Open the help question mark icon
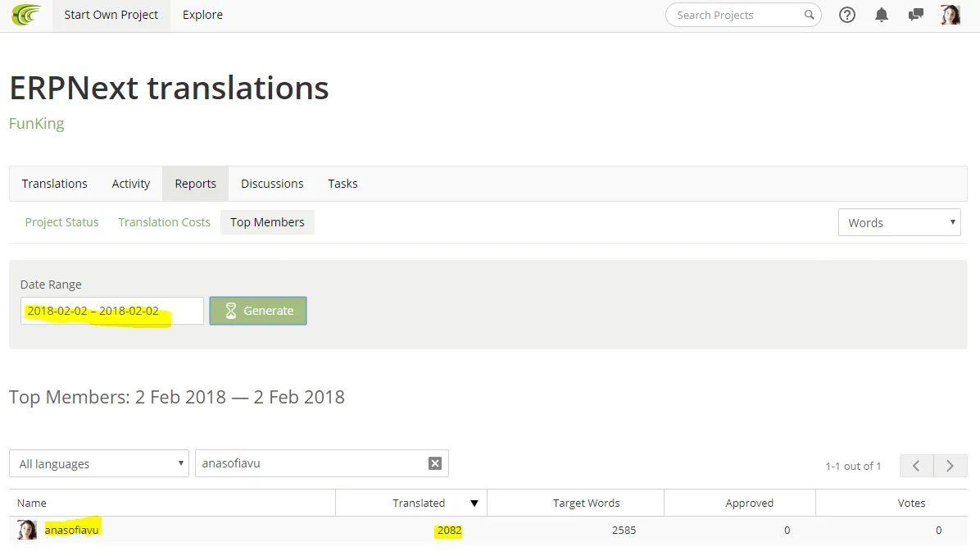Screen dimensions: 980x556 pyautogui.click(x=847, y=15)
